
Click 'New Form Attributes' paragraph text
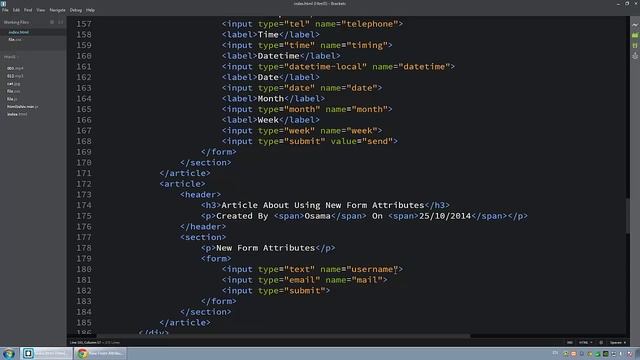coord(265,248)
